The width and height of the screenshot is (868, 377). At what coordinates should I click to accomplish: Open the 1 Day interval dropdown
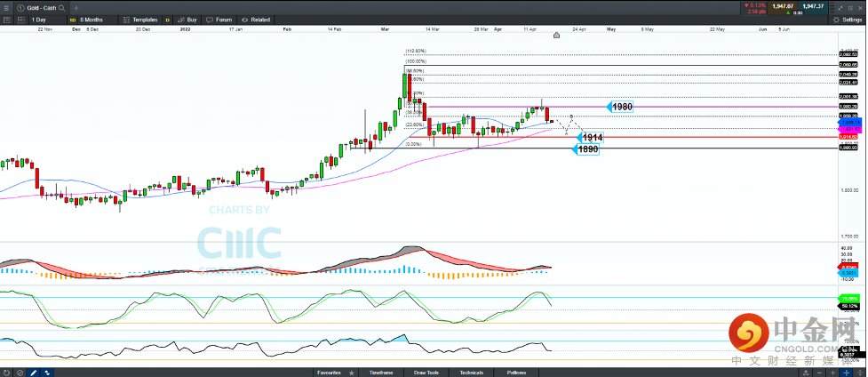pos(46,20)
